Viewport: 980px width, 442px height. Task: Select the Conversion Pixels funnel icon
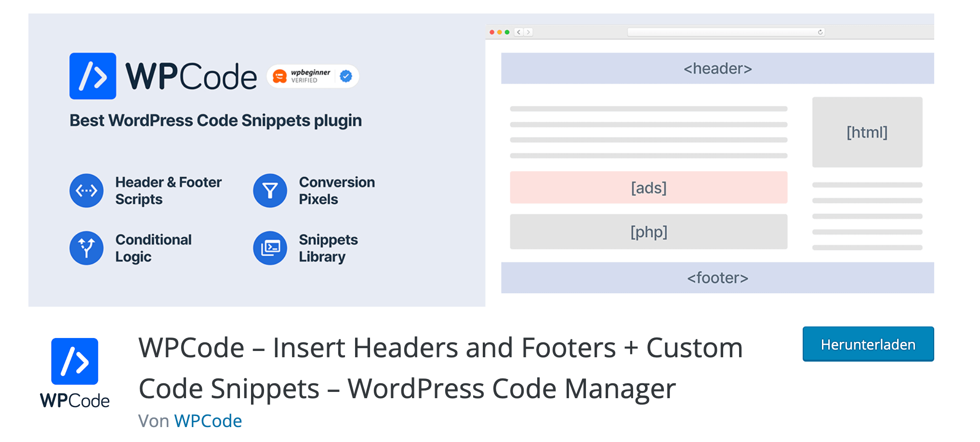(x=270, y=191)
